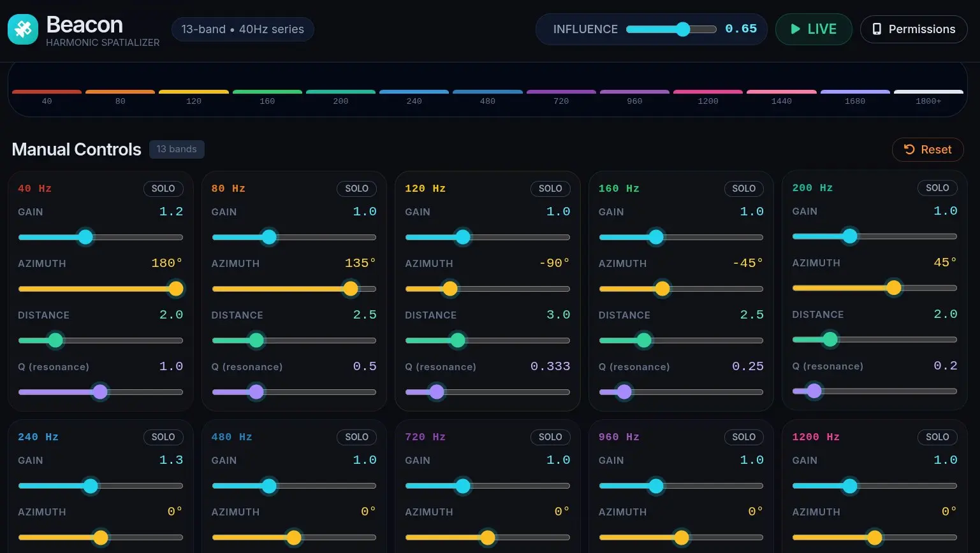The width and height of the screenshot is (980, 553).
Task: Click the 480 Hz azimuth slider knob
Action: tap(294, 538)
